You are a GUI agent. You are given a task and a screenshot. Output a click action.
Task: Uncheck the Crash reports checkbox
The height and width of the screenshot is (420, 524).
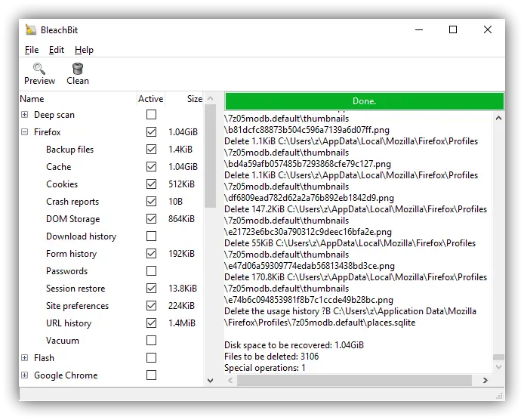(151, 201)
